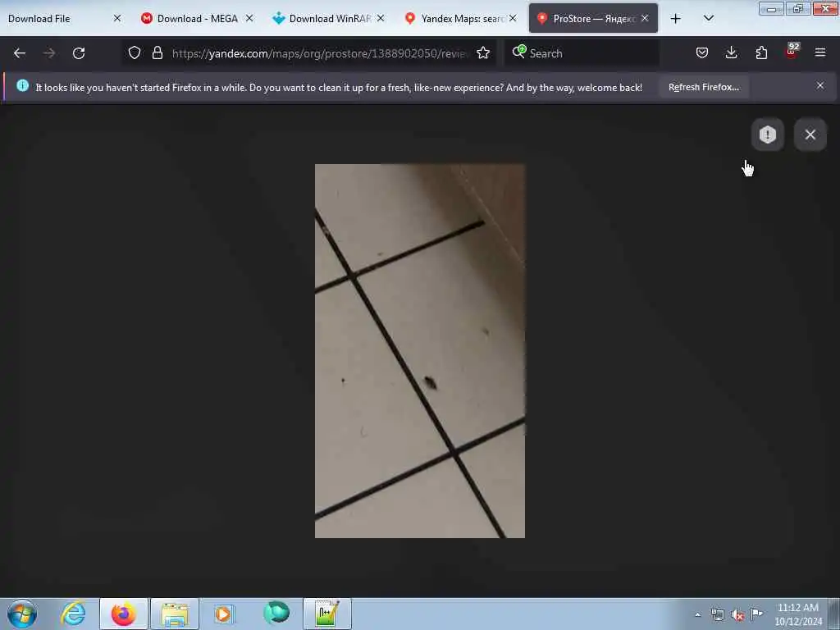
Task: Expand the list all tabs chevron
Action: pos(708,19)
